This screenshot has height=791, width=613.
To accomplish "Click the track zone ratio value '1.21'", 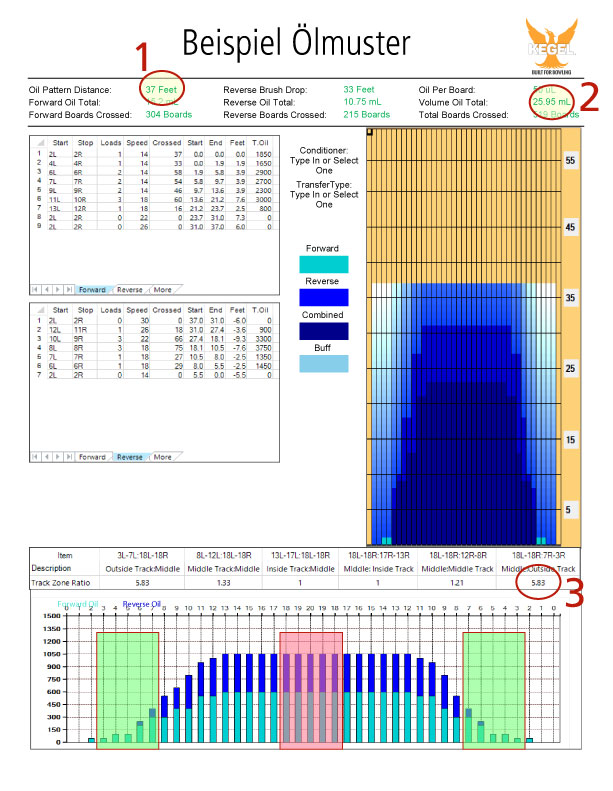I will point(457,583).
